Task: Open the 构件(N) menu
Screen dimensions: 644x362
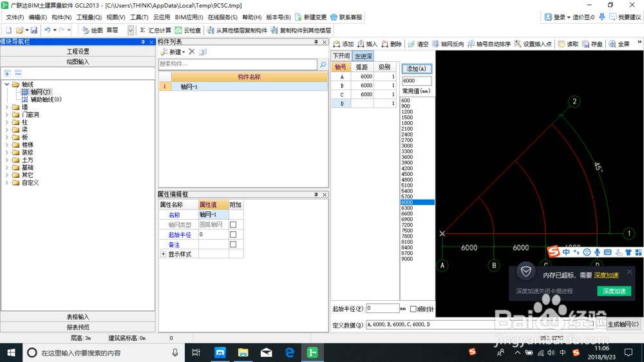Action: pyautogui.click(x=62, y=17)
